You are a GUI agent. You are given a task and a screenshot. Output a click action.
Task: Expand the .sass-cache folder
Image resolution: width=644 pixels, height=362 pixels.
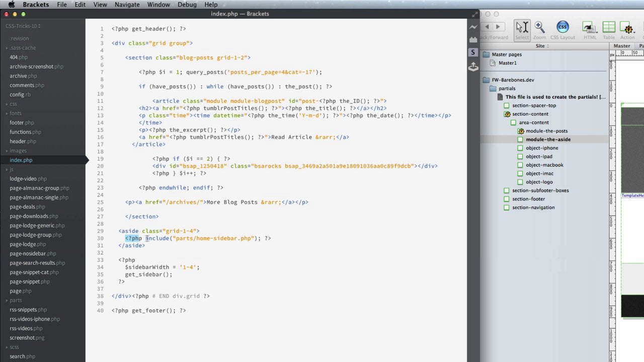click(23, 48)
